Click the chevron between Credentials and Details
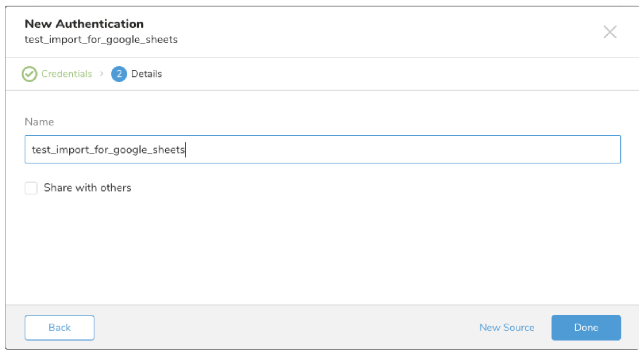644x355 pixels. (x=101, y=74)
